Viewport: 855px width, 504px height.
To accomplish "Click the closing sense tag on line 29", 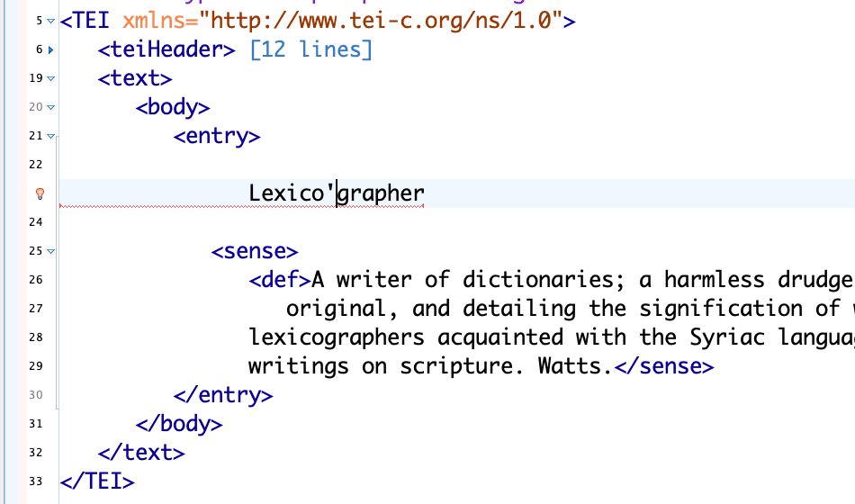I will pyautogui.click(x=663, y=366).
